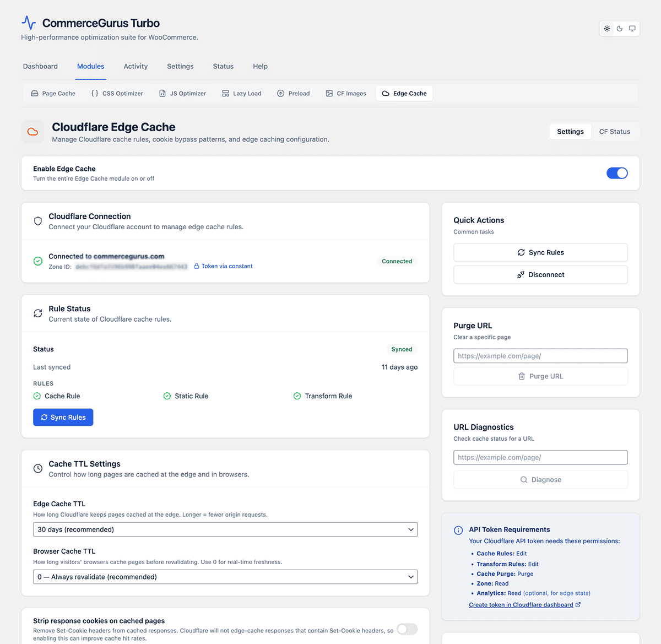Switch to light theme sun icon
The height and width of the screenshot is (644, 661).
point(607,29)
